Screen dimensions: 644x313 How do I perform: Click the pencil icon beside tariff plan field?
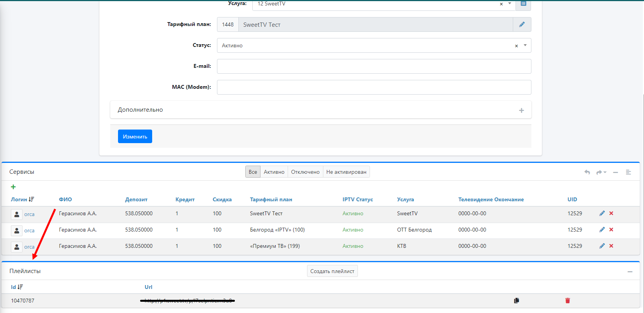point(522,24)
